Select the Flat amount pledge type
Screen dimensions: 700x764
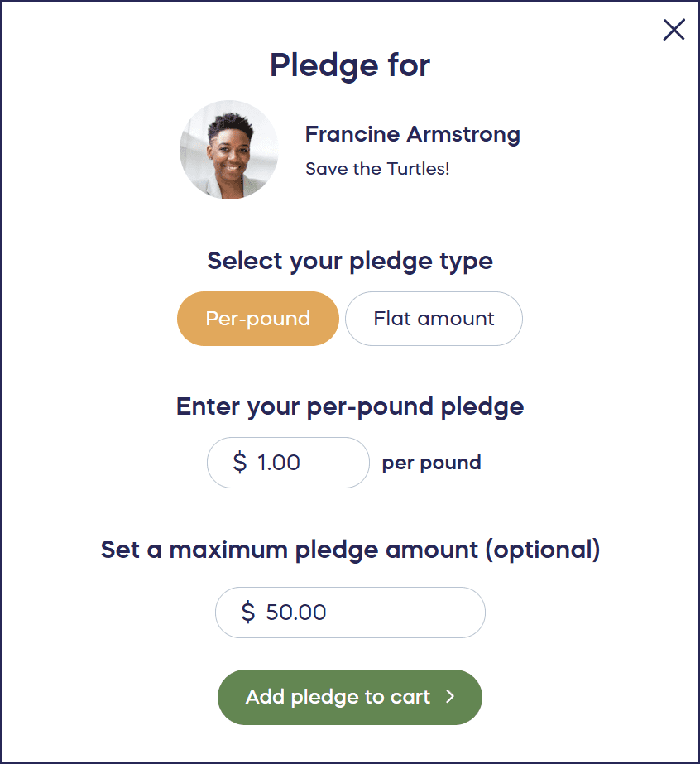tap(434, 319)
